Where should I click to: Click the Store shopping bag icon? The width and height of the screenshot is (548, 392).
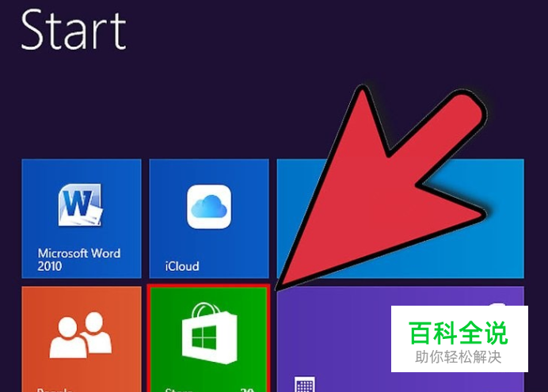point(210,333)
